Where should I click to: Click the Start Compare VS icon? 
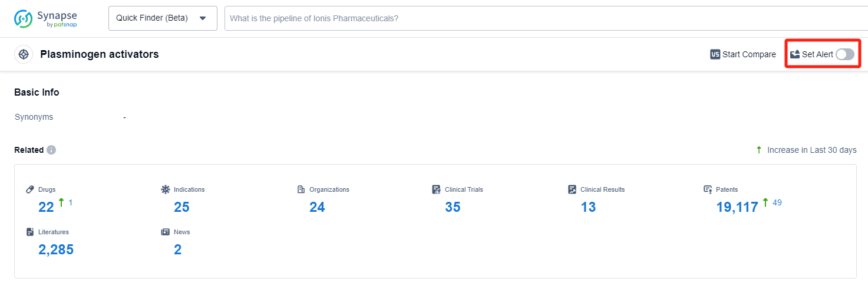click(x=715, y=54)
